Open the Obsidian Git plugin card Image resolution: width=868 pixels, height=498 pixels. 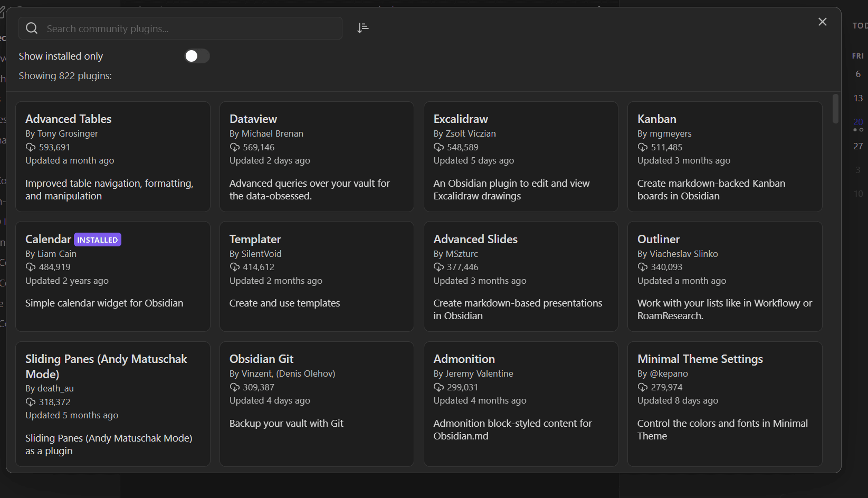coord(316,404)
